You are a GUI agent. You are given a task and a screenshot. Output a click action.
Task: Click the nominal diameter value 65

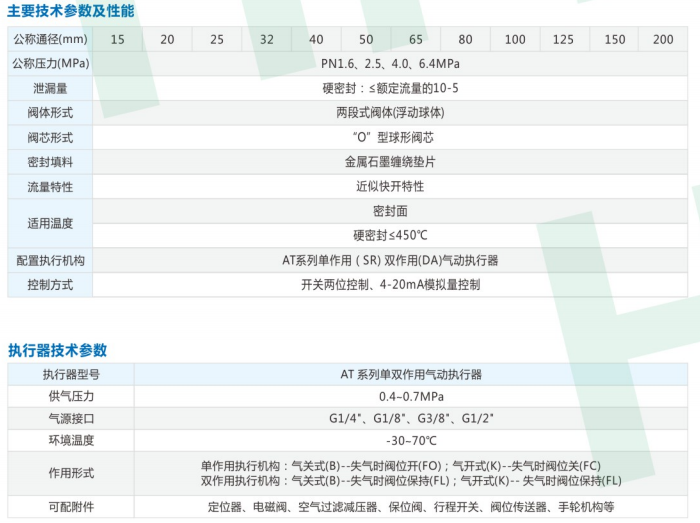pos(415,40)
